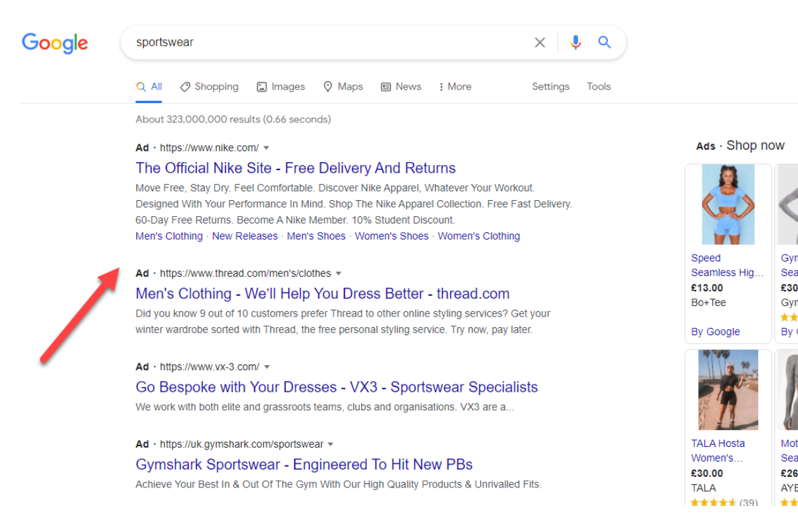
Task: Switch to the News tab
Action: [x=401, y=86]
